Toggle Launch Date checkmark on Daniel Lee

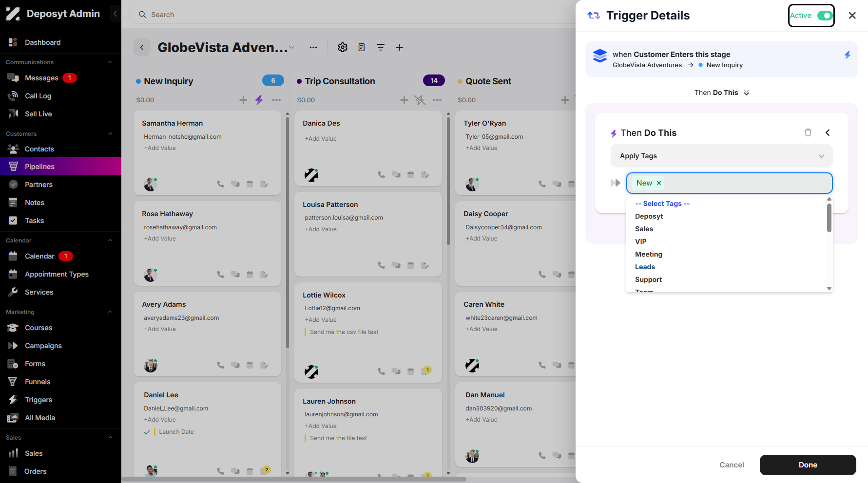pyautogui.click(x=147, y=432)
